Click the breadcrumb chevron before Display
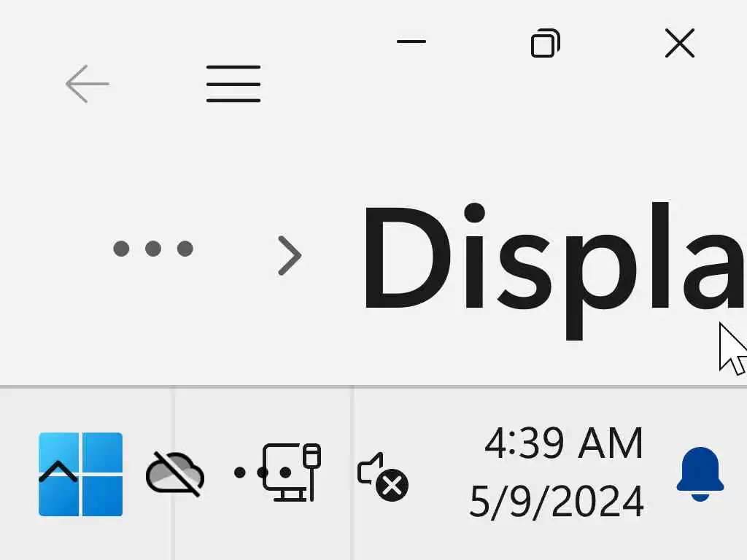The width and height of the screenshot is (747, 560). (289, 256)
